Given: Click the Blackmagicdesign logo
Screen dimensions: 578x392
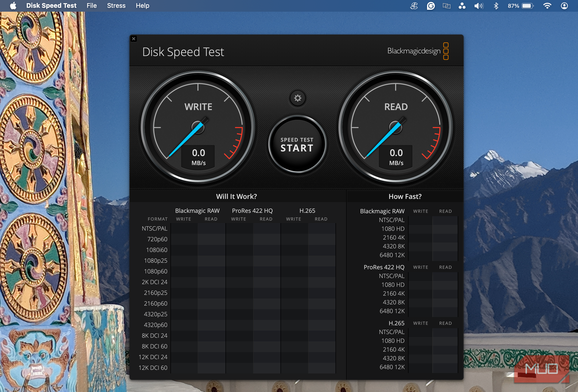Looking at the screenshot, I should tap(418, 51).
